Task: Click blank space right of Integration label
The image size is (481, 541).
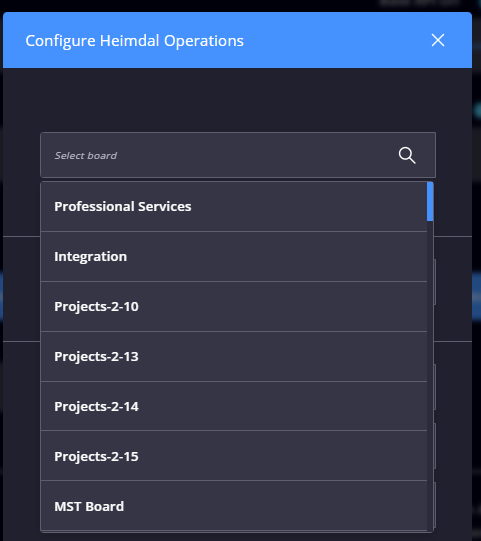Action: (x=276, y=256)
